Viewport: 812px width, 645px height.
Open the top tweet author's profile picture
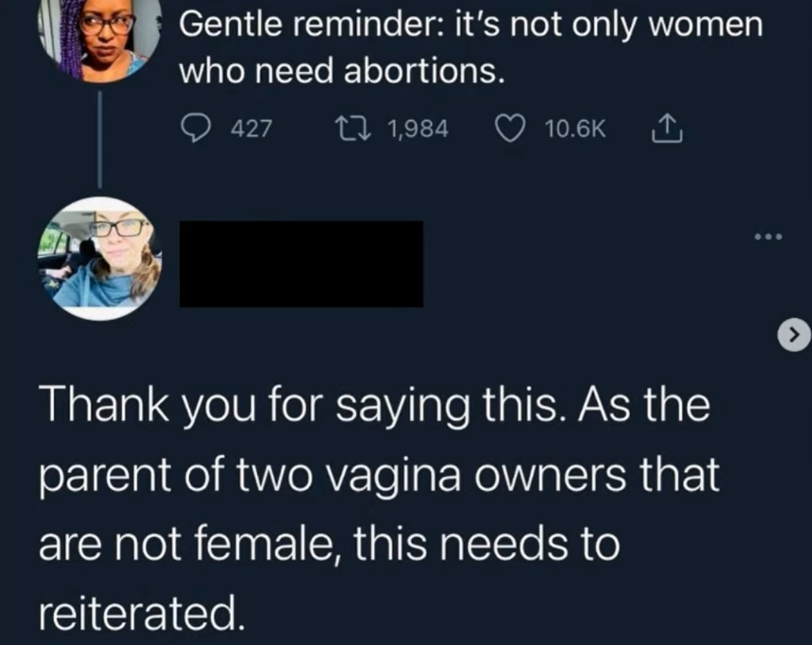pyautogui.click(x=99, y=40)
